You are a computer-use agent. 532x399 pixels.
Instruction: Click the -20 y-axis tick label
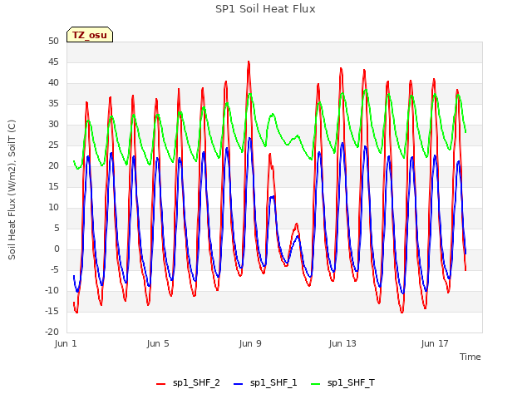(x=52, y=332)
